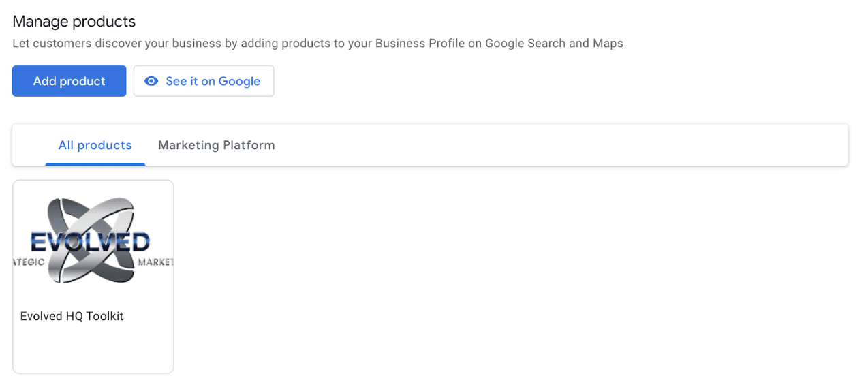Click empty space in the products tab bar

tap(559, 145)
